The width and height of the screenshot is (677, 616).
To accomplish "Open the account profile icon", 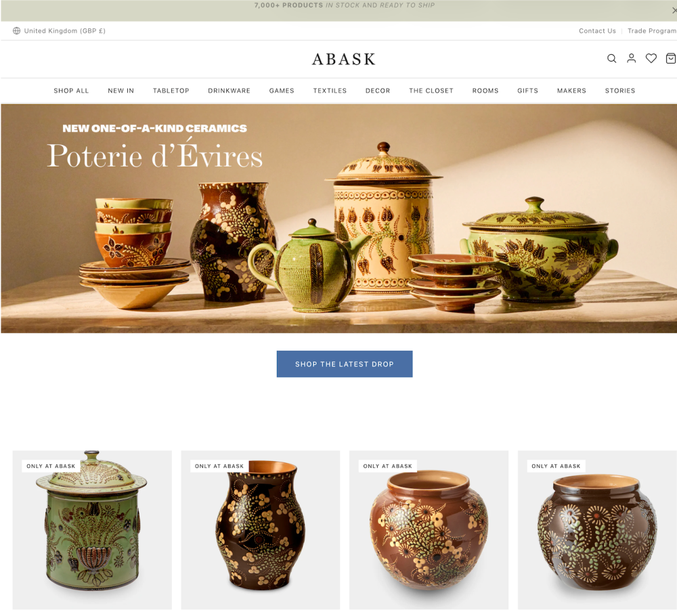I will [x=631, y=58].
